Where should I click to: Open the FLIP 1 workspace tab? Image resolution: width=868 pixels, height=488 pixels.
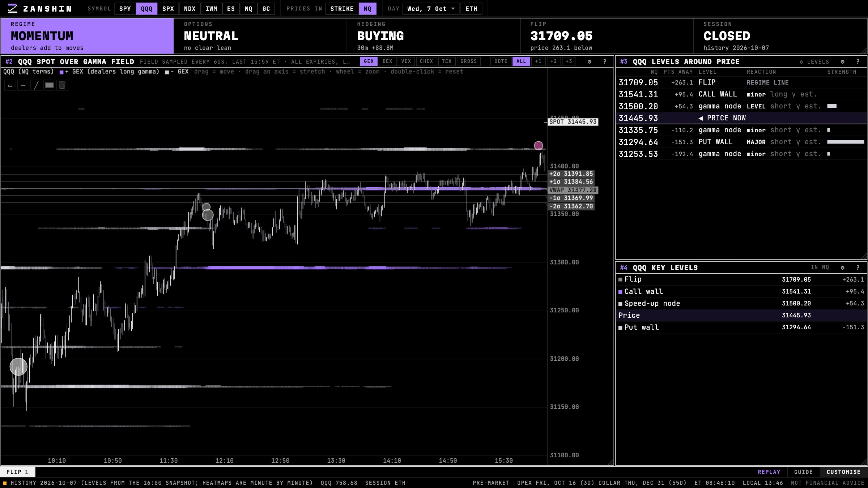(x=17, y=472)
